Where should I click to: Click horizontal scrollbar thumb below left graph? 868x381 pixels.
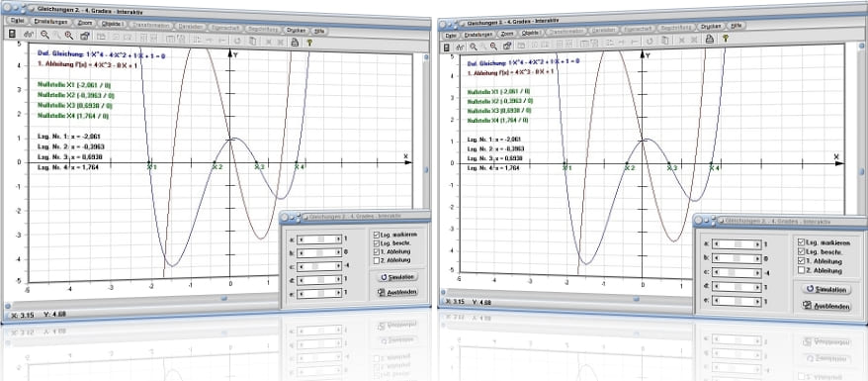[x=224, y=298]
